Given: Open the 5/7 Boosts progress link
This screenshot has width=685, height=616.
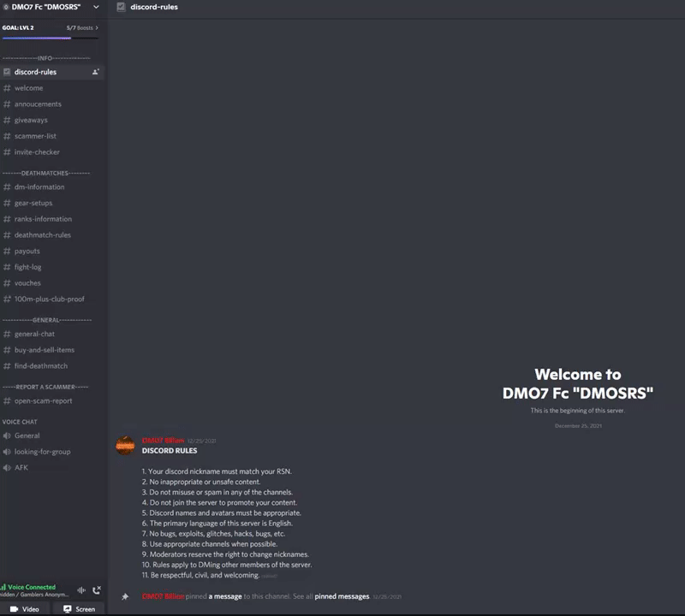Looking at the screenshot, I should 82,27.
